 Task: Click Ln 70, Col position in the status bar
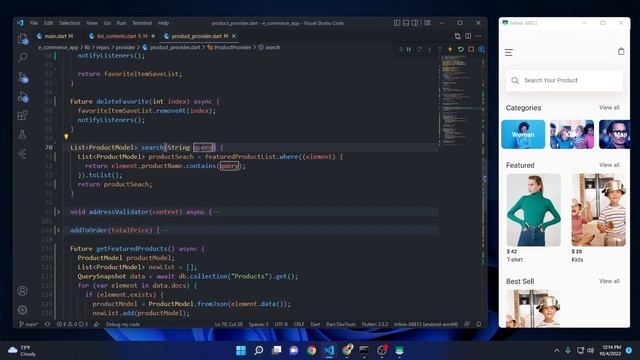click(x=228, y=324)
